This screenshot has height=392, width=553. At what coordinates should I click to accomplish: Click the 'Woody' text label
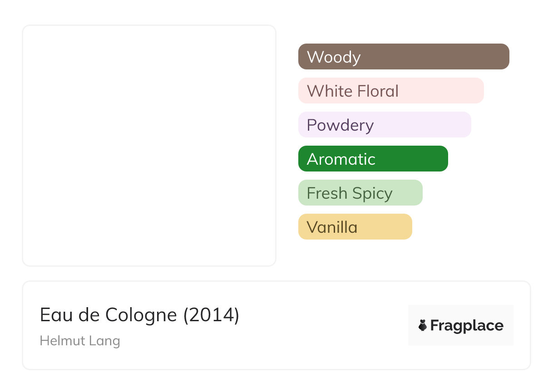334,57
